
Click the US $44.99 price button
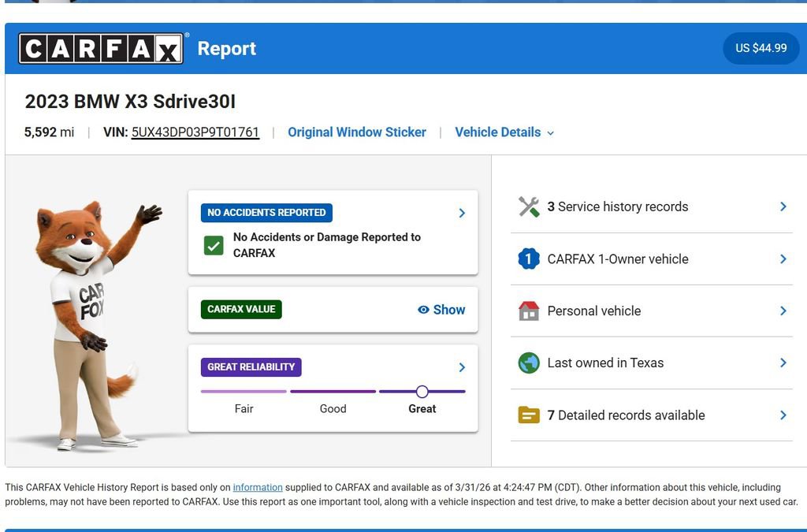tap(761, 48)
